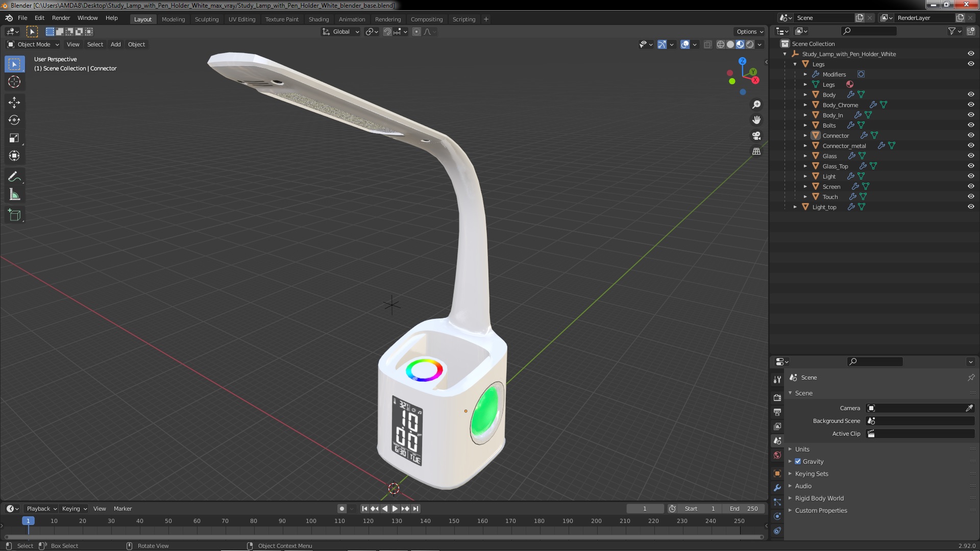Image resolution: width=980 pixels, height=551 pixels.
Task: Open the timeline View menu
Action: (x=100, y=509)
